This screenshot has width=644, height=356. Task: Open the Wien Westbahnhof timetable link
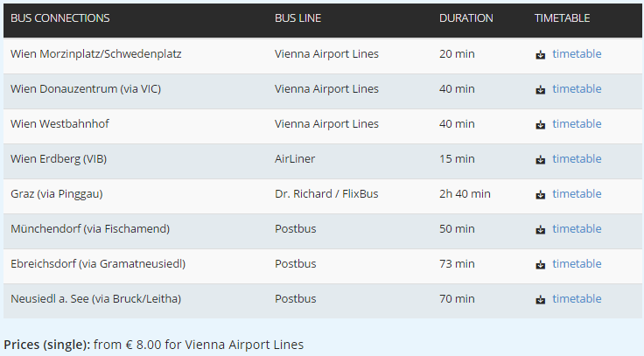click(x=577, y=123)
